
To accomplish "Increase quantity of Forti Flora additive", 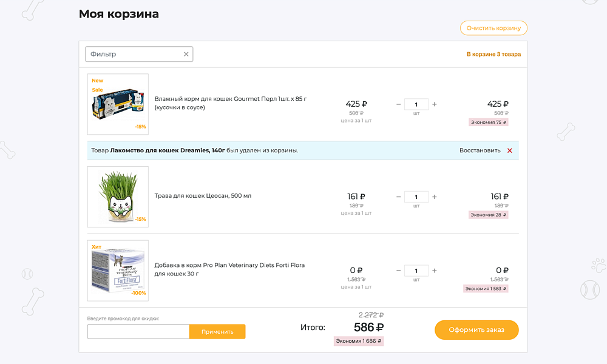I will click(434, 271).
